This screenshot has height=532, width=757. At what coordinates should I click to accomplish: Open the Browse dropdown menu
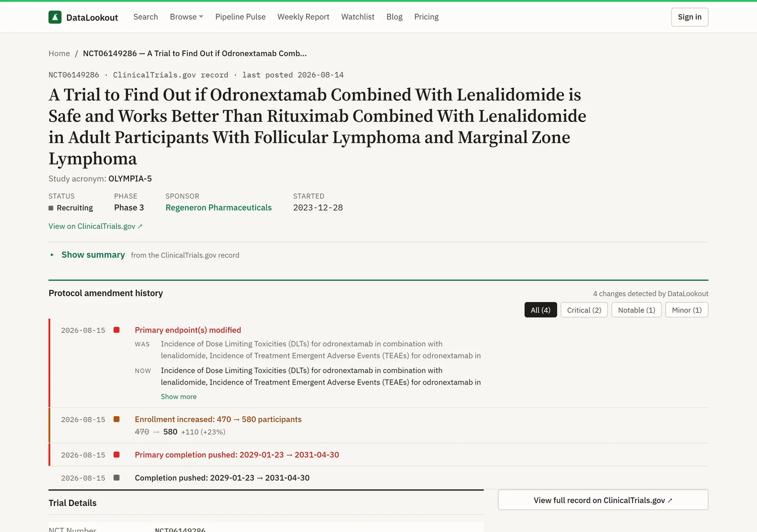(186, 17)
